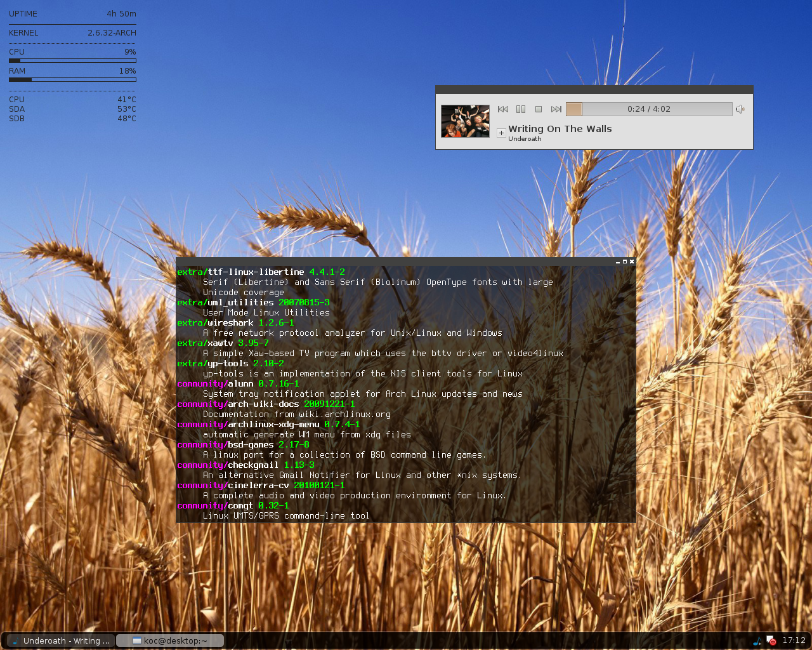This screenshot has width=812, height=650.
Task: Switch to koc@desktop terminal in taskbar
Action: point(170,640)
